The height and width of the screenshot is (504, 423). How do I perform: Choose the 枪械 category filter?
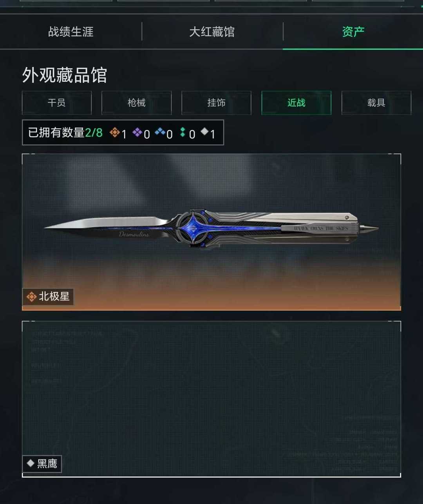[137, 103]
